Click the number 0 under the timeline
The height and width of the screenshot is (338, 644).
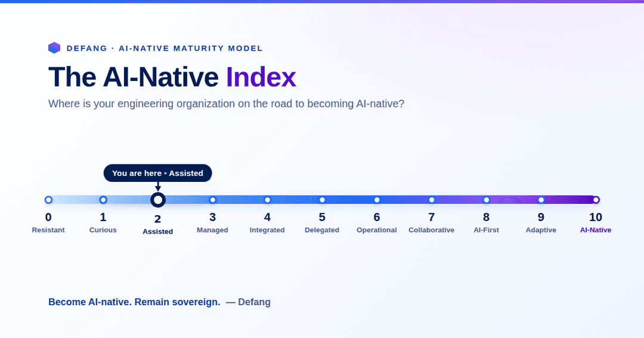pyautogui.click(x=48, y=217)
